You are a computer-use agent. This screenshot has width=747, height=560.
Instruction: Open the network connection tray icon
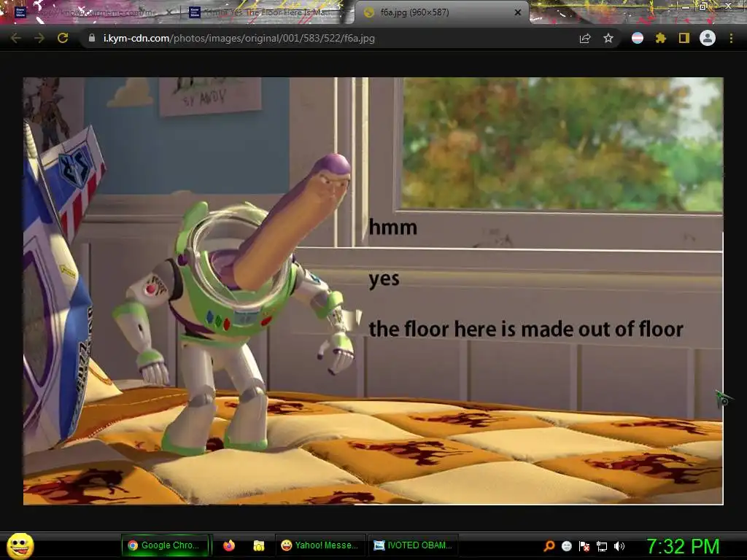pyautogui.click(x=602, y=545)
